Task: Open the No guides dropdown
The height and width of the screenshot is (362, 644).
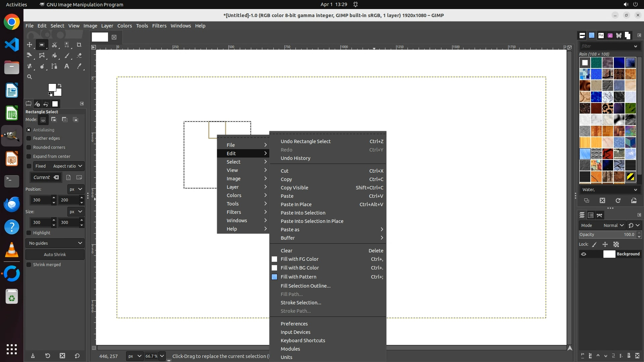Action: [55, 243]
